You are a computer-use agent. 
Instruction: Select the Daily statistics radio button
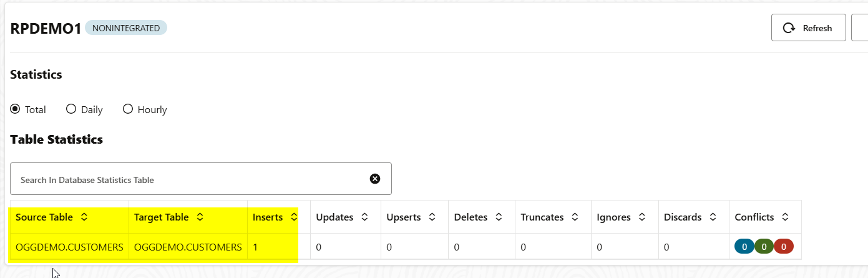[x=71, y=109]
